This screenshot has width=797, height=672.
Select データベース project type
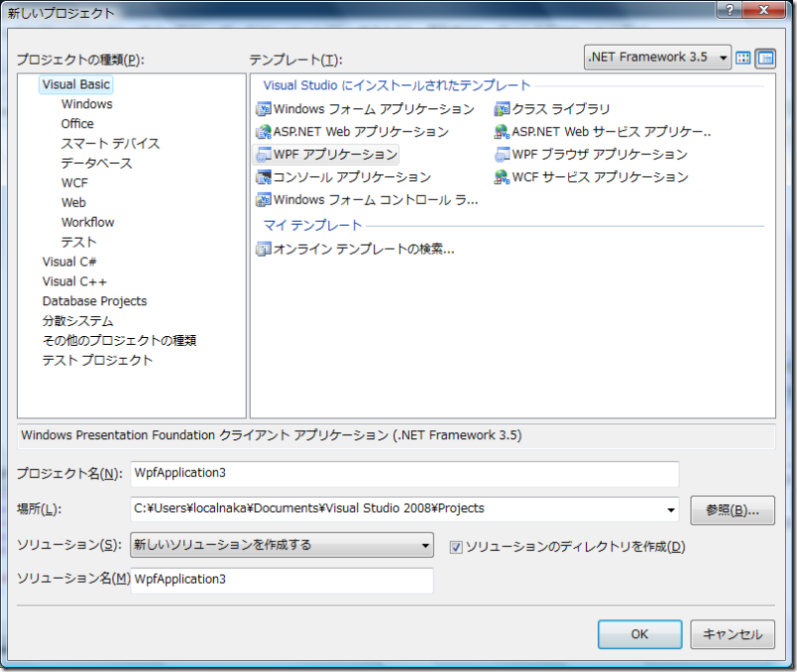pos(96,164)
